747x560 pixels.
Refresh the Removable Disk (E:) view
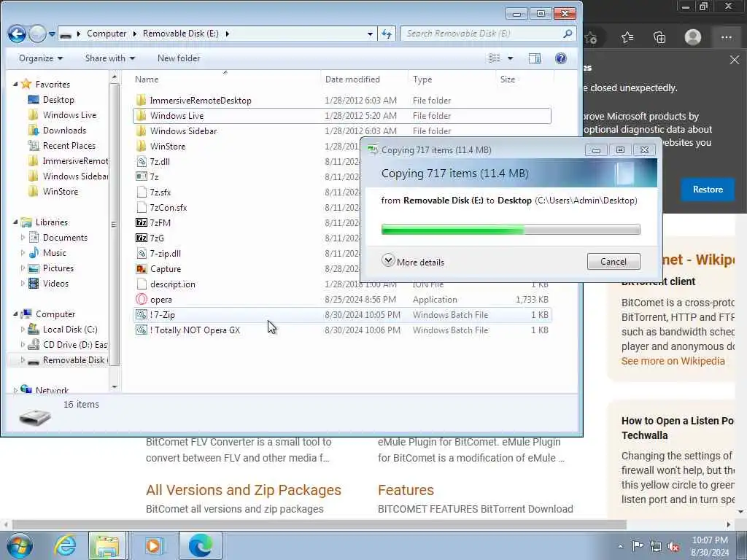point(387,34)
